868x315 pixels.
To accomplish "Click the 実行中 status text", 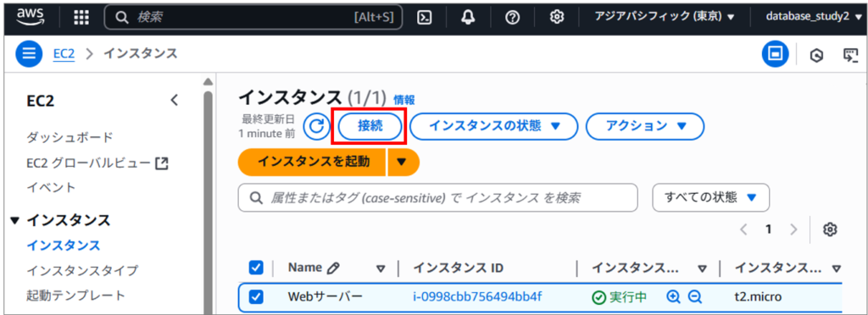I will [628, 297].
